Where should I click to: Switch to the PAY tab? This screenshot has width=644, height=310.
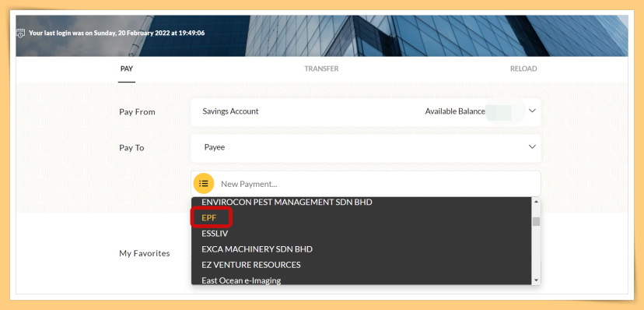coord(127,69)
